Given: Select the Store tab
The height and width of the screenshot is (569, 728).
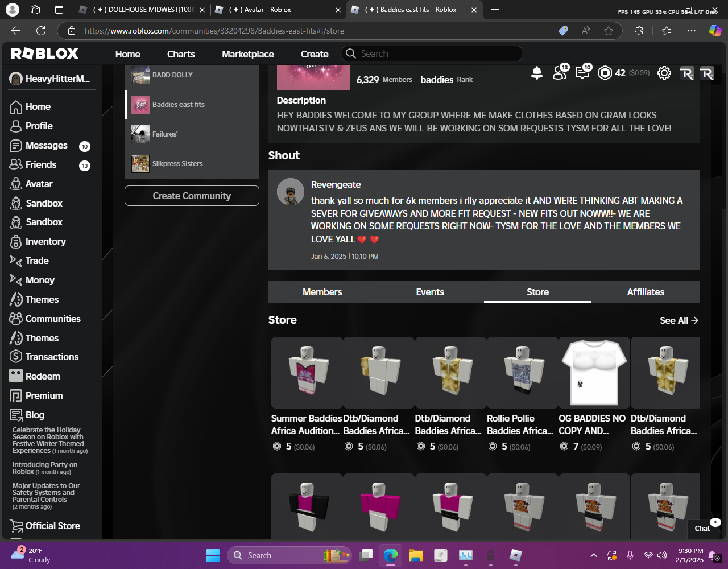Looking at the screenshot, I should [537, 292].
